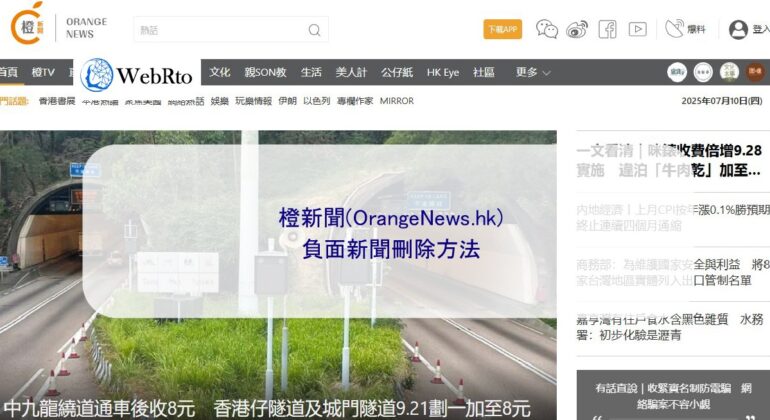Open the 咪錶收費倍增9.28 headline
The height and width of the screenshot is (420, 770).
click(670, 161)
